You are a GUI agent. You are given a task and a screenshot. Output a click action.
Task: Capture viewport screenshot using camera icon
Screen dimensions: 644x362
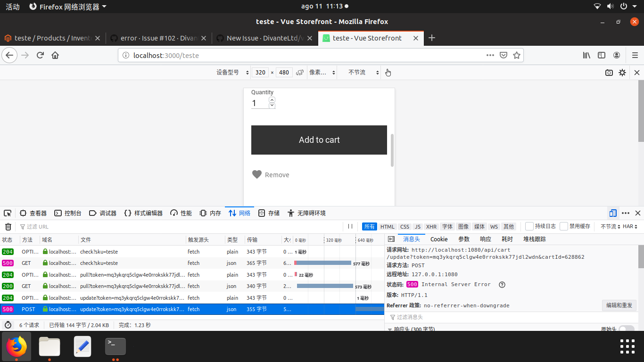(609, 73)
